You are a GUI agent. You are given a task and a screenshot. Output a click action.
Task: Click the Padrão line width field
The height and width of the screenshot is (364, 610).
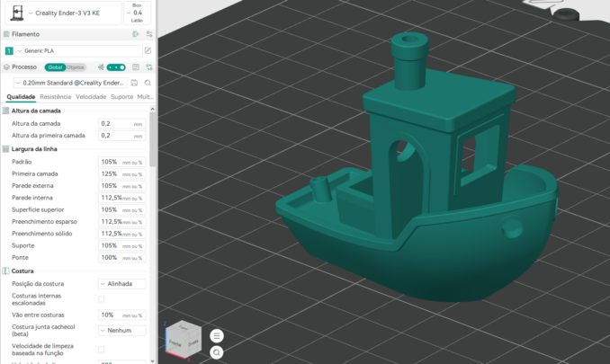(121, 162)
